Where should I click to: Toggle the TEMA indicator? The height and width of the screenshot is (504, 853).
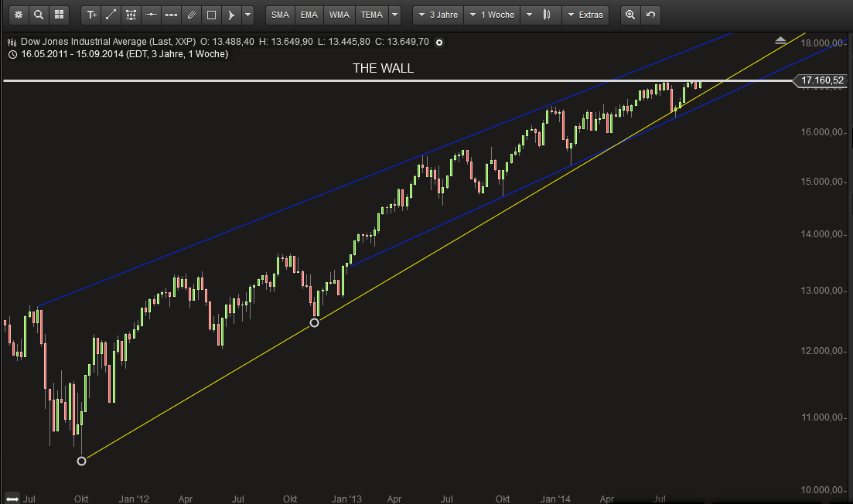tap(371, 15)
